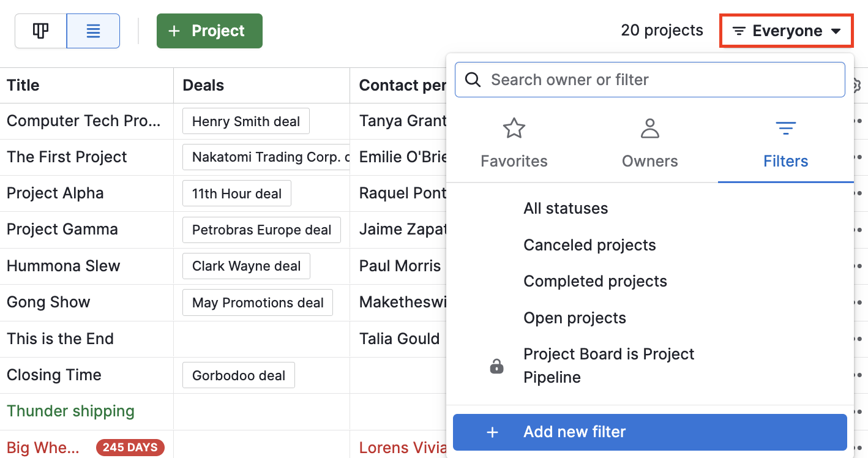
Task: Click the search magnifier in the filter panel
Action: tap(473, 80)
